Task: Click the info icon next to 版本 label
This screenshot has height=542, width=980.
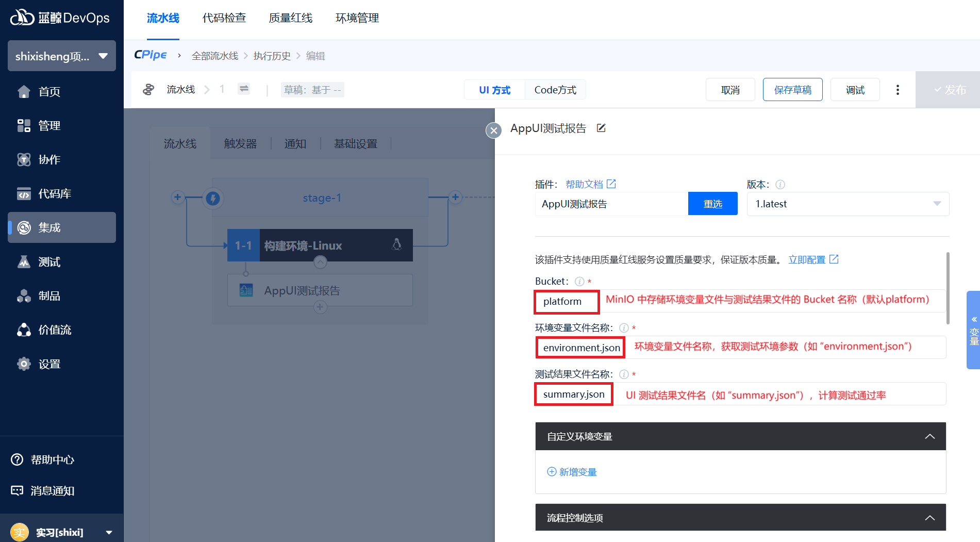Action: pyautogui.click(x=780, y=185)
